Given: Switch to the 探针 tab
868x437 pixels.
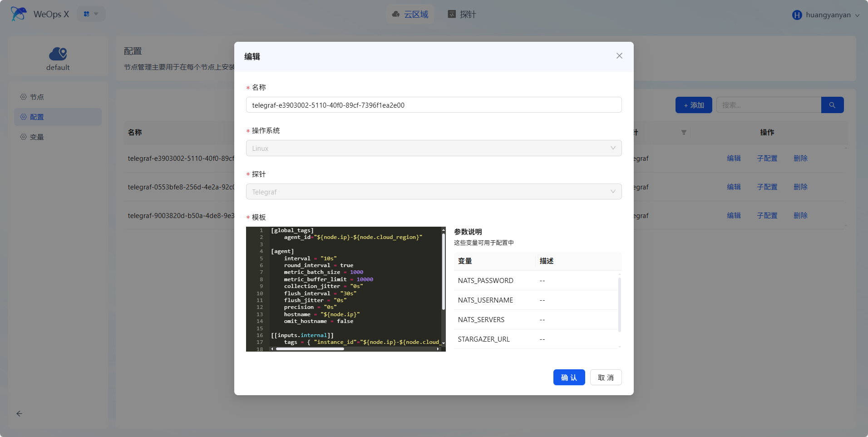Looking at the screenshot, I should pyautogui.click(x=462, y=15).
